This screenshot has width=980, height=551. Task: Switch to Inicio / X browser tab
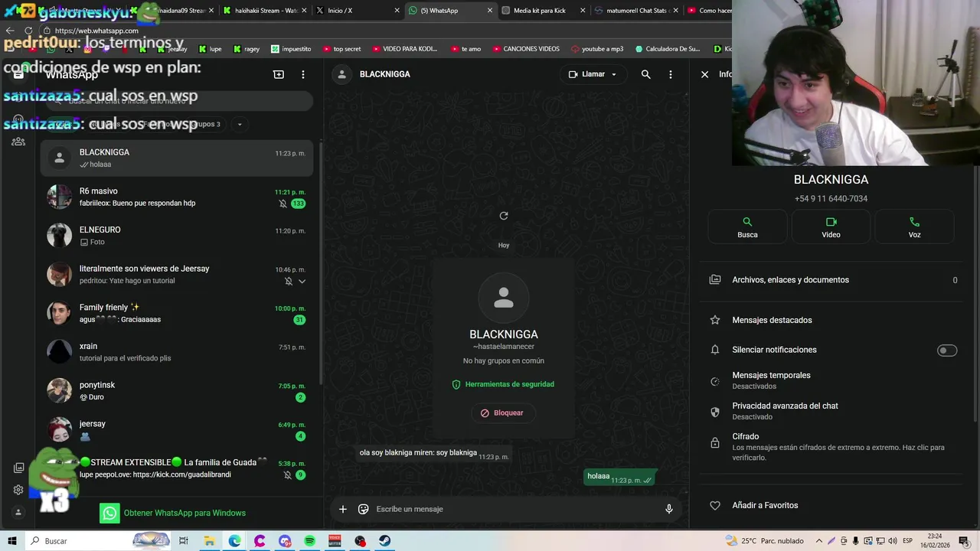[357, 11]
